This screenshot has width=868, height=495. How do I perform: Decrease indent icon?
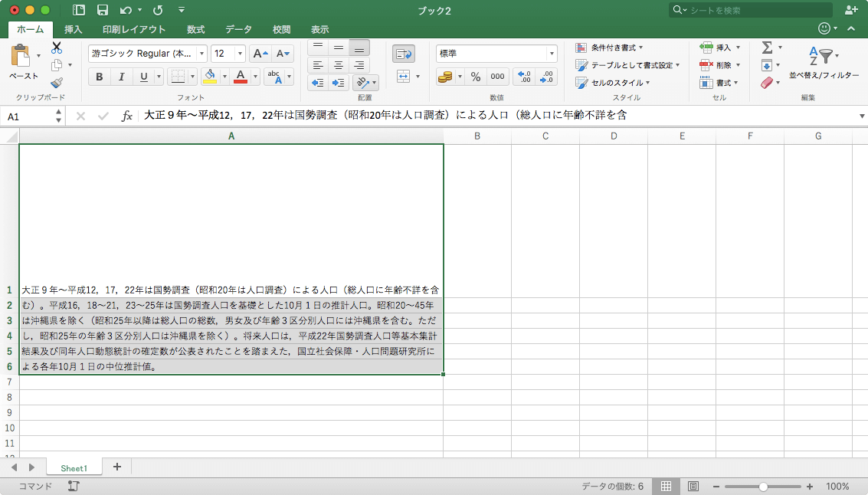click(318, 83)
